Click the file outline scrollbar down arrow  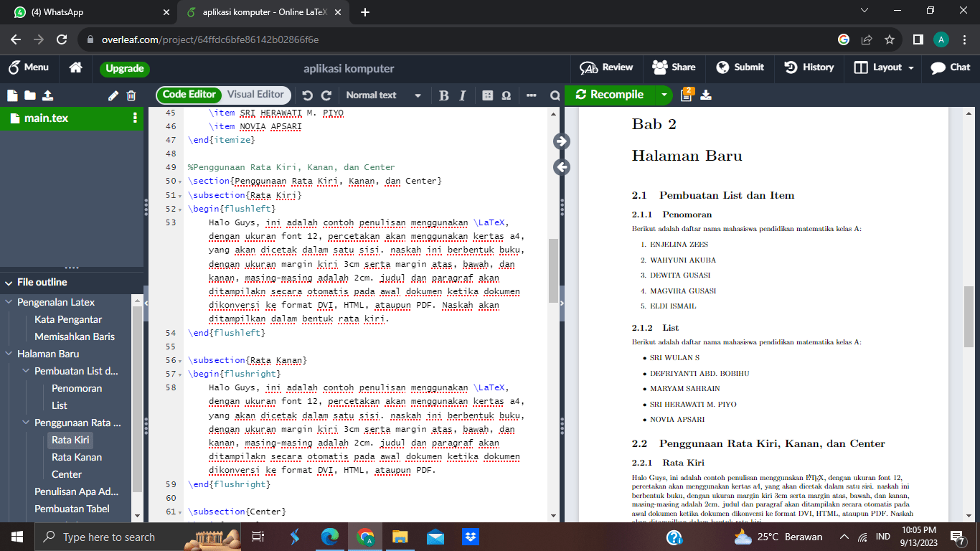pos(138,516)
